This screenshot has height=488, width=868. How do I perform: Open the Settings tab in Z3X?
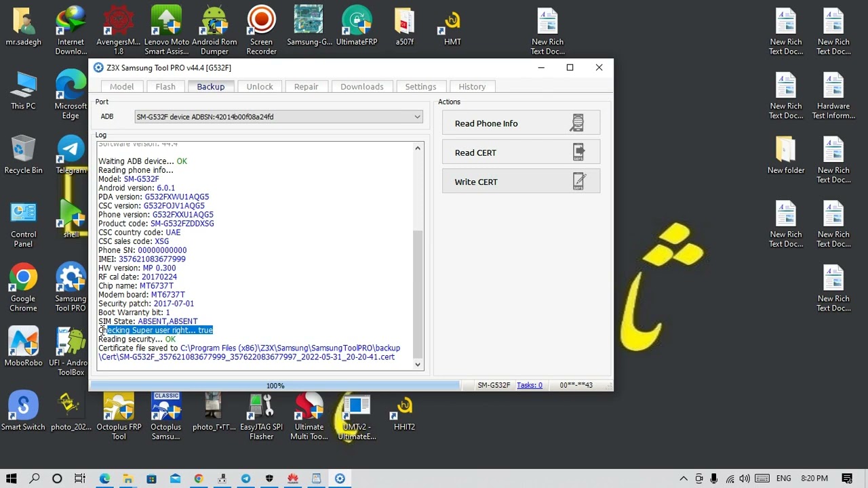click(420, 87)
